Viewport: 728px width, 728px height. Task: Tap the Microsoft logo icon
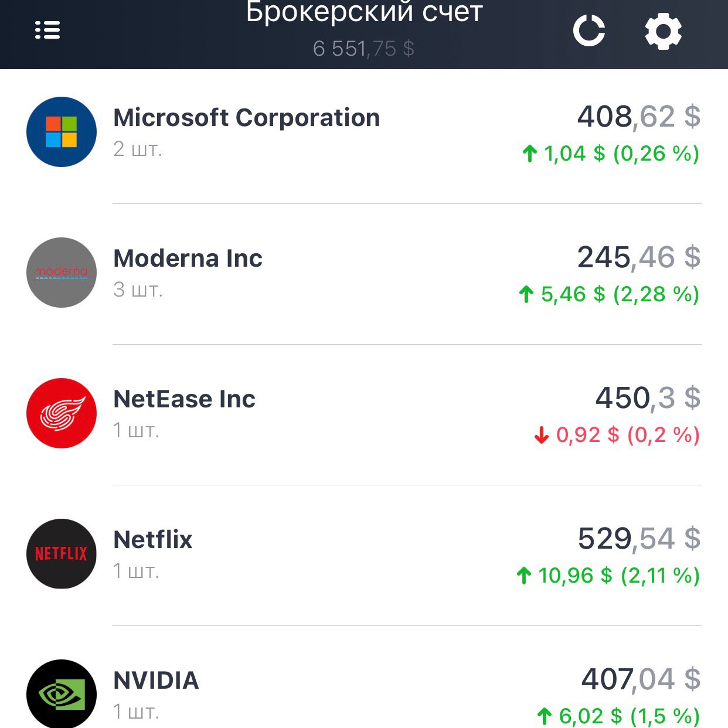[62, 132]
